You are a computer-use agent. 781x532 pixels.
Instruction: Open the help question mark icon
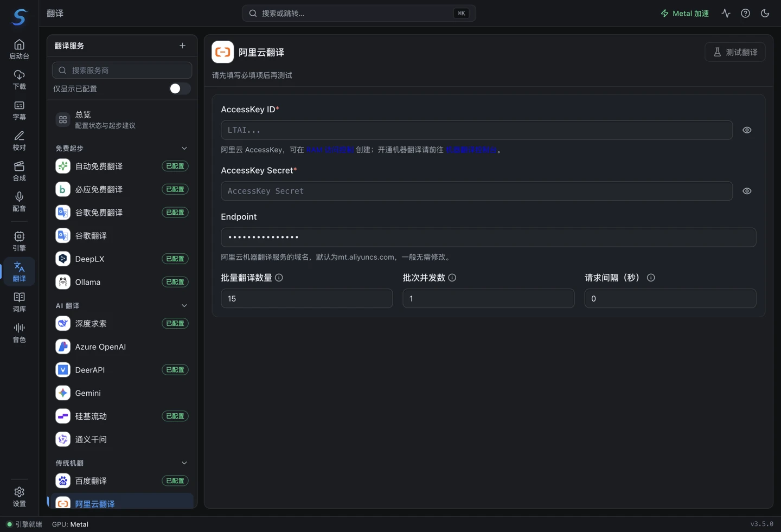[x=746, y=13]
